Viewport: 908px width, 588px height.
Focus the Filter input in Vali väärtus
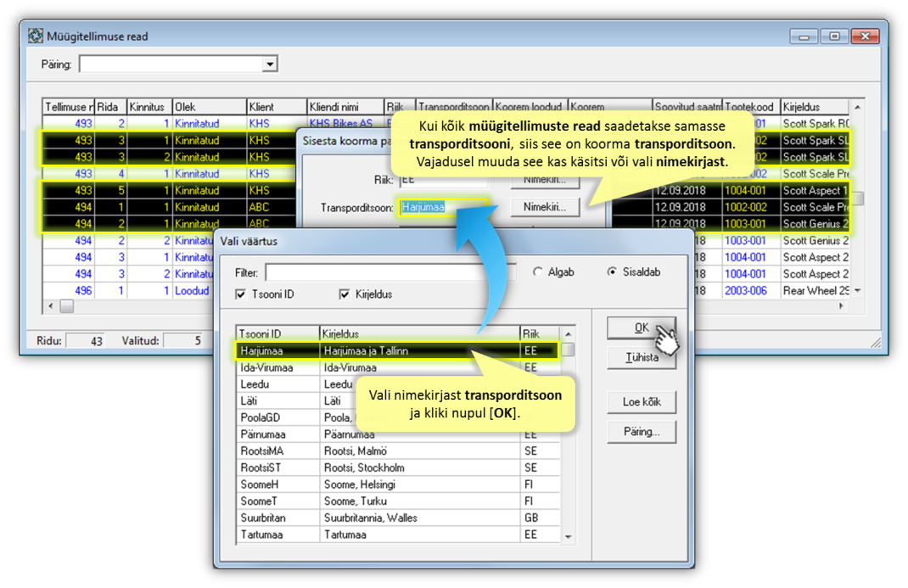pos(391,272)
